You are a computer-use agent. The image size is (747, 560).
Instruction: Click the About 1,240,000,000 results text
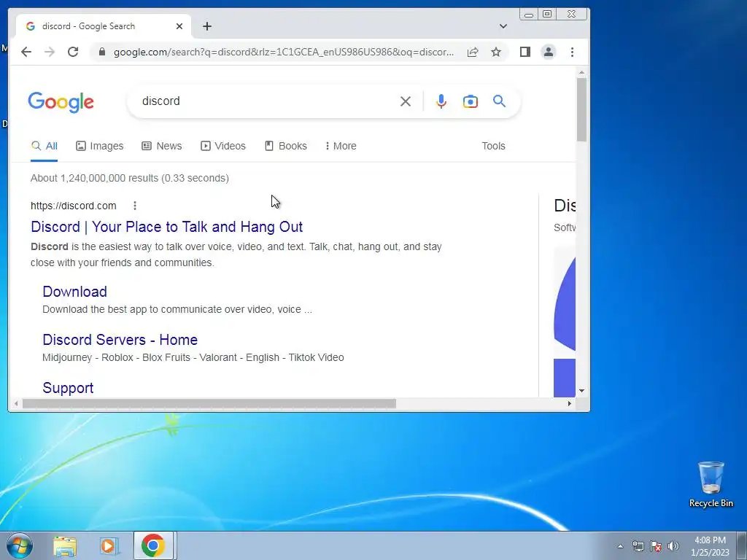tap(130, 178)
